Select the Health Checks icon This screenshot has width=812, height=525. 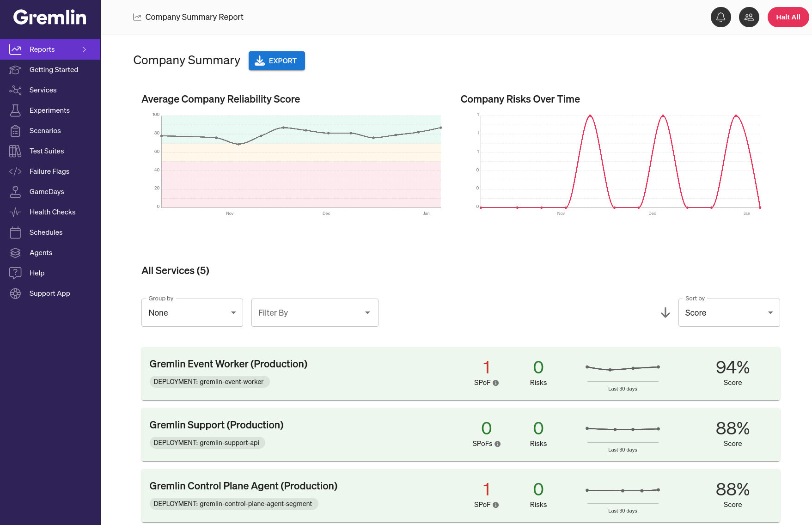15,212
